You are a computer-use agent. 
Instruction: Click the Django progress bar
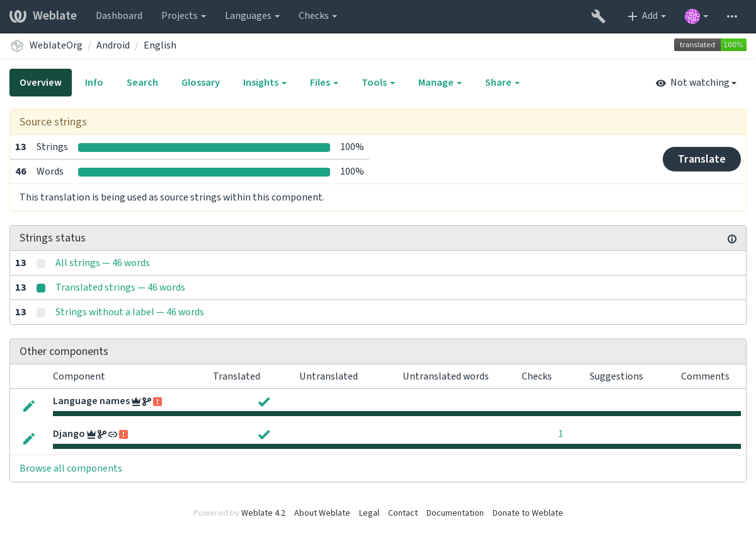[x=397, y=446]
